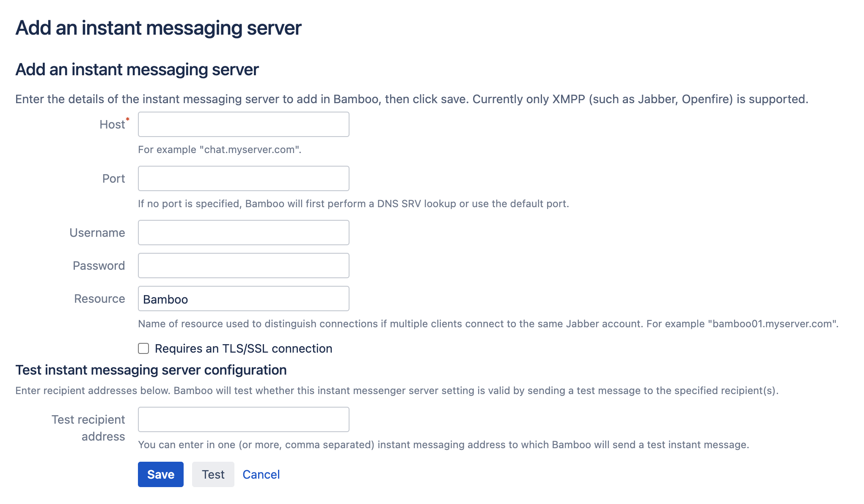Click the Password label text
This screenshot has width=864, height=504.
(99, 266)
